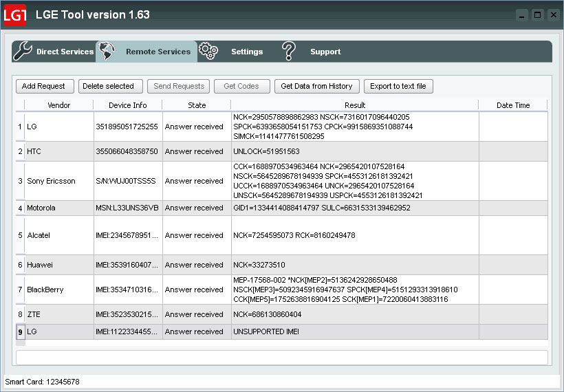564x392 pixels.
Task: Click the State column header
Action: (x=197, y=105)
